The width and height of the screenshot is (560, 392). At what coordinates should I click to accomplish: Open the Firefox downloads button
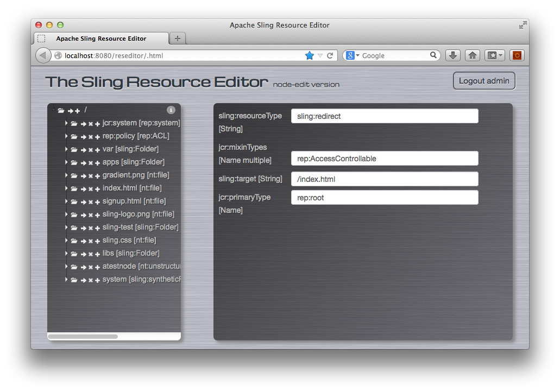coord(453,55)
